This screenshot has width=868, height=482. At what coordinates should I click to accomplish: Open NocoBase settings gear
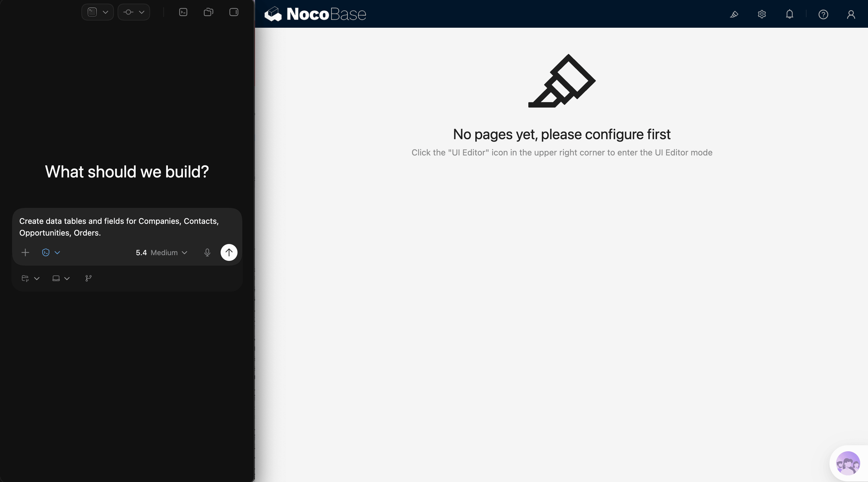(x=762, y=14)
